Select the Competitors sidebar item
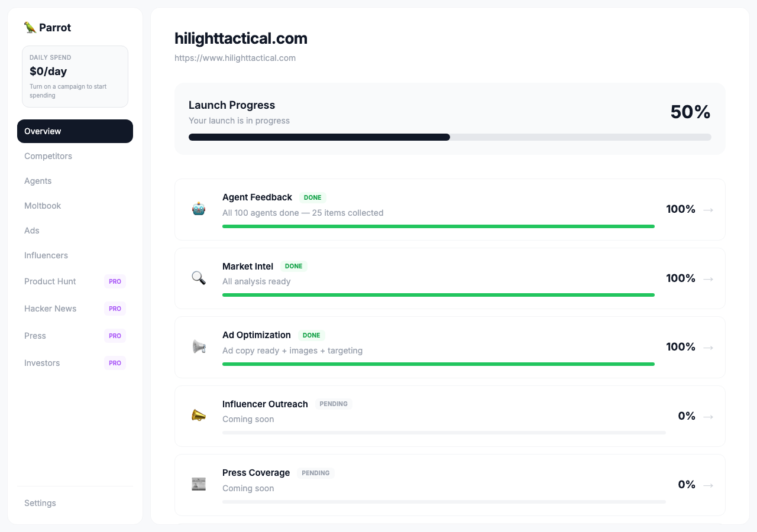The height and width of the screenshot is (532, 757). tap(48, 156)
